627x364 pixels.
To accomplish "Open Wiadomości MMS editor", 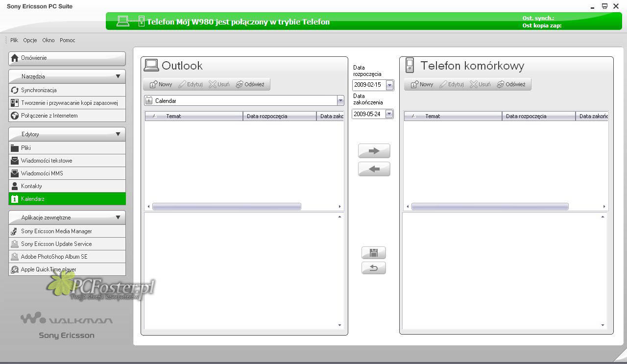I will tap(67, 173).
